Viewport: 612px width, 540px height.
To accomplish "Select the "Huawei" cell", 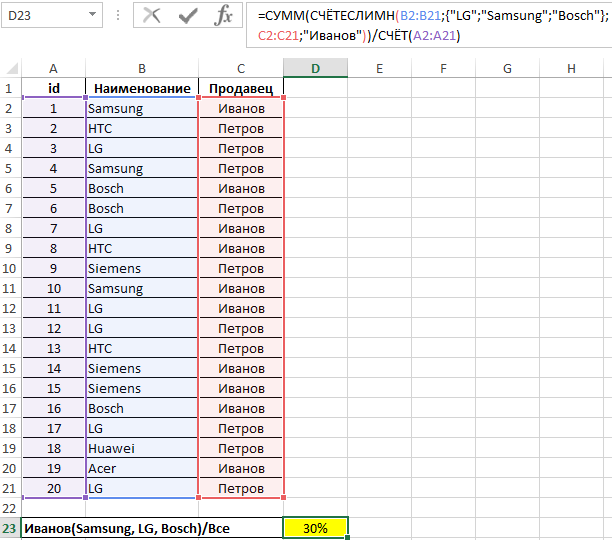I will point(142,448).
